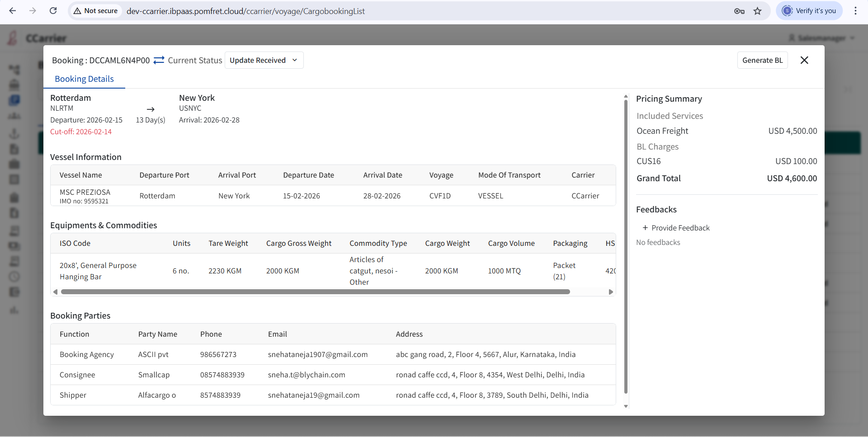This screenshot has width=868, height=437.
Task: Click the Generate BL button
Action: tap(762, 60)
